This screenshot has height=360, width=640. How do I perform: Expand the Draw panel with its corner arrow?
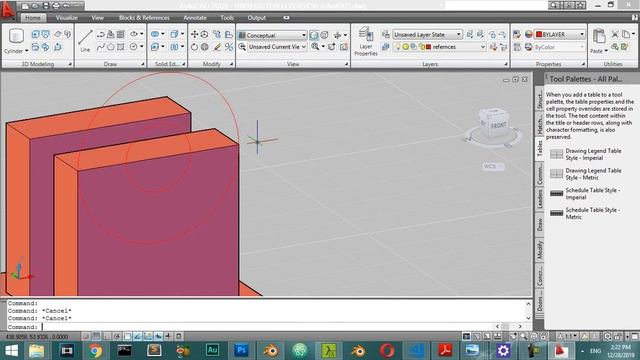[142, 64]
